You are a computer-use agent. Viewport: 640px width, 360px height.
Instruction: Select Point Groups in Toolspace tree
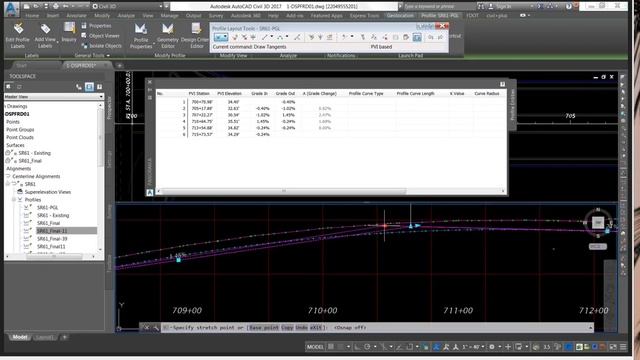point(20,130)
